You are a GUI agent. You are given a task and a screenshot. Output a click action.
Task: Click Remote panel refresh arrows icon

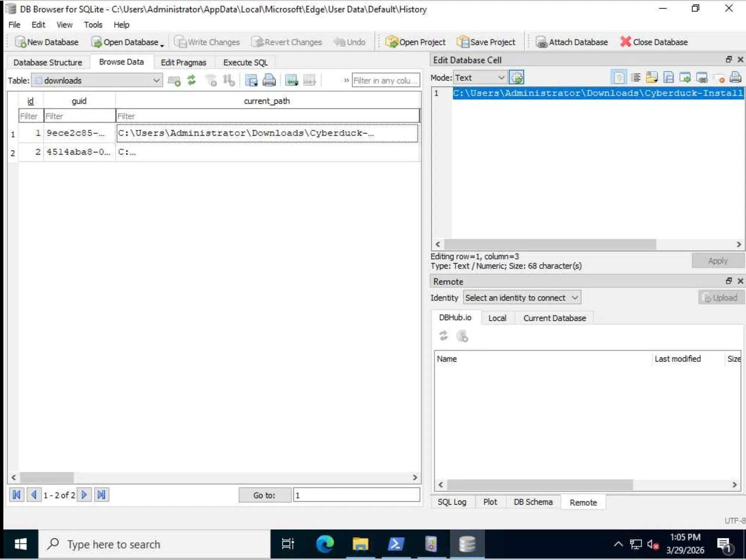click(x=443, y=336)
